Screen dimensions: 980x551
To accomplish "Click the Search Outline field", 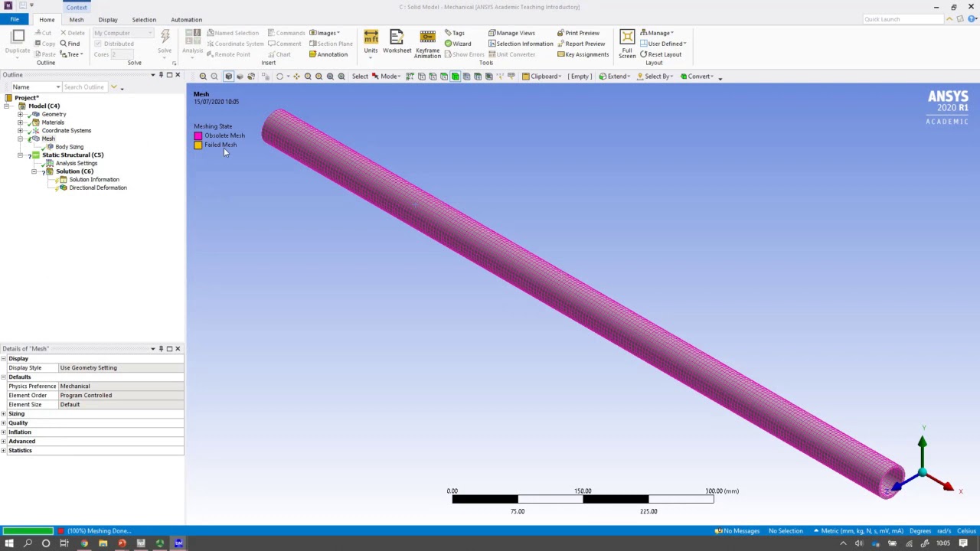I will 86,87.
